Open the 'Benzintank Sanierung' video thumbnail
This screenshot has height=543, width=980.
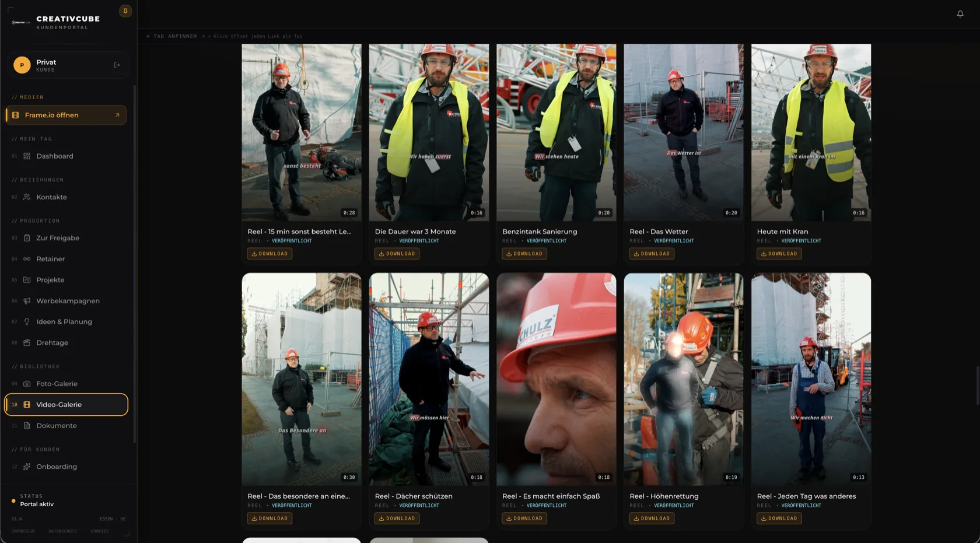(556, 132)
